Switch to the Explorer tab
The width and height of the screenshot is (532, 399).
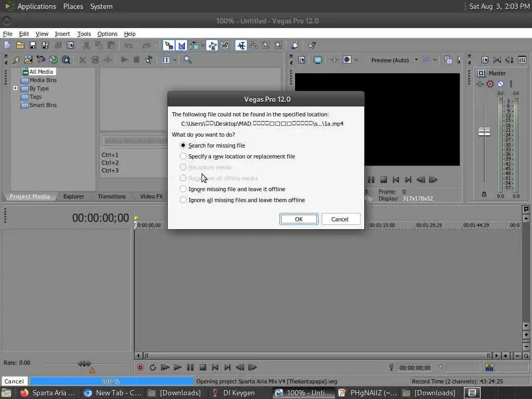coord(73,196)
